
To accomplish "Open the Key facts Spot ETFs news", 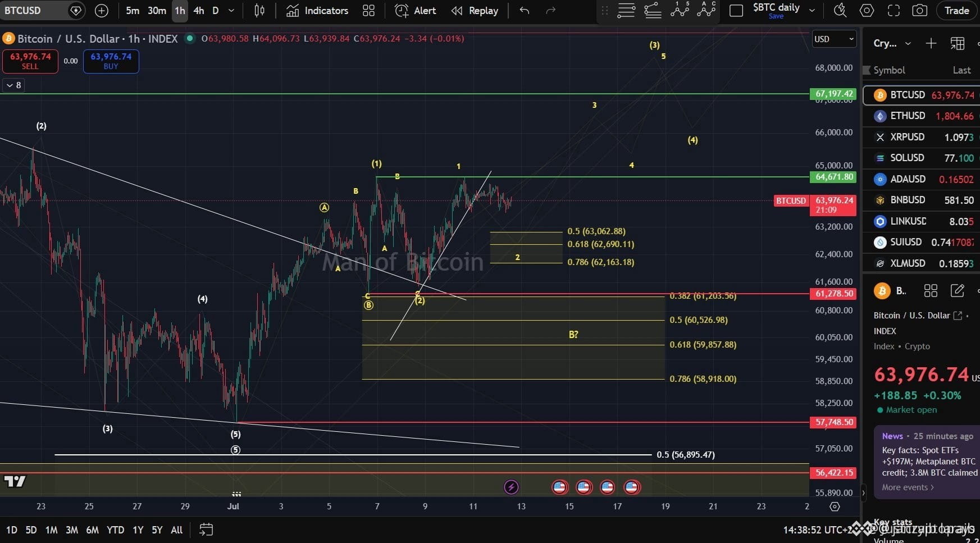I will coord(929,462).
